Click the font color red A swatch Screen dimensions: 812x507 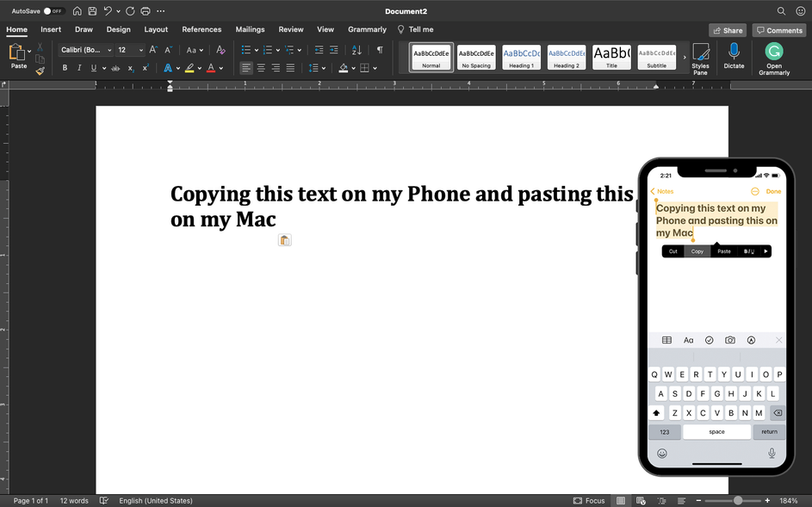(211, 68)
